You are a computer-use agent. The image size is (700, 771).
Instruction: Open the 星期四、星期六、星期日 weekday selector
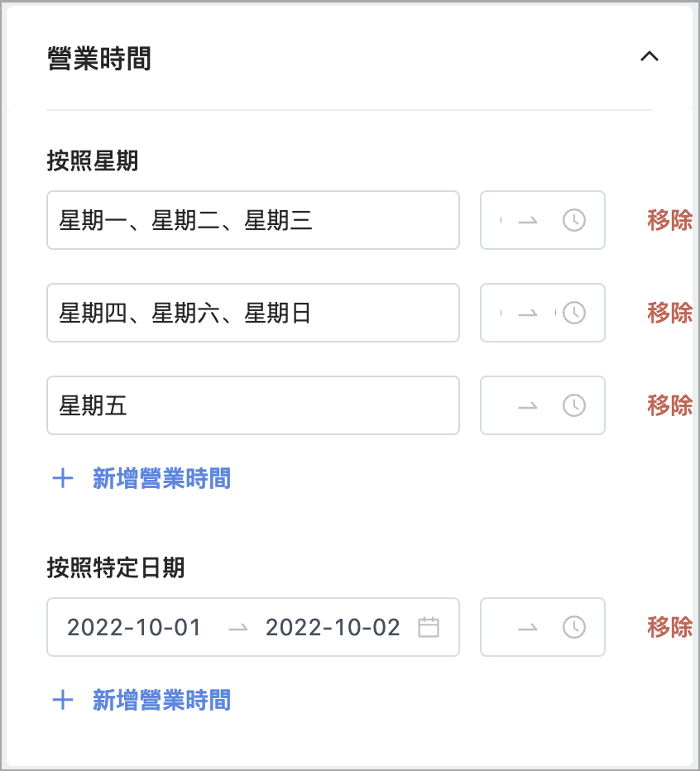[253, 313]
